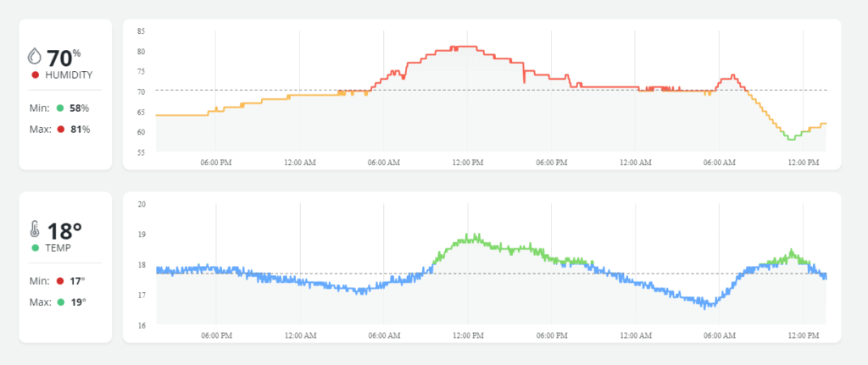Click the 20 label on temperature y-axis

coord(141,204)
